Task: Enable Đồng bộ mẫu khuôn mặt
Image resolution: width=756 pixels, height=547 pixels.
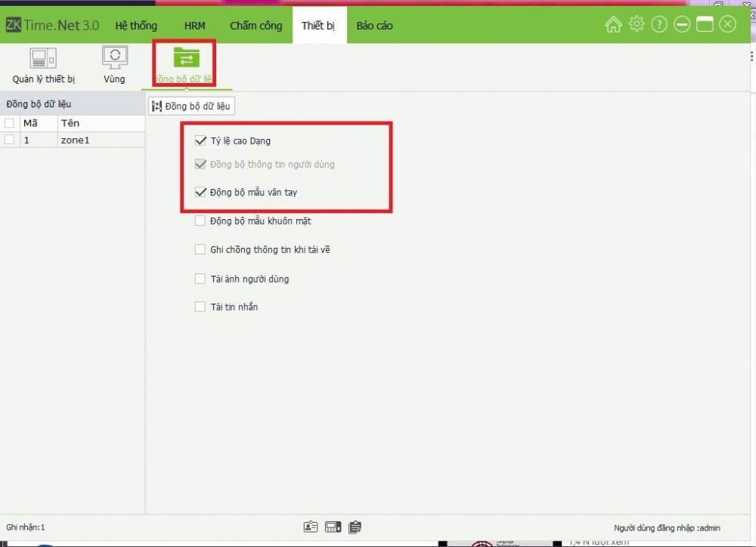Action: 200,221
